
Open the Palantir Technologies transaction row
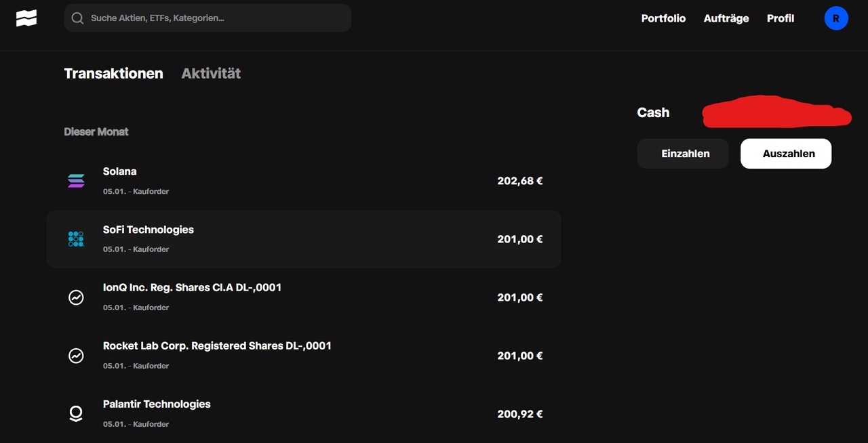pos(304,414)
